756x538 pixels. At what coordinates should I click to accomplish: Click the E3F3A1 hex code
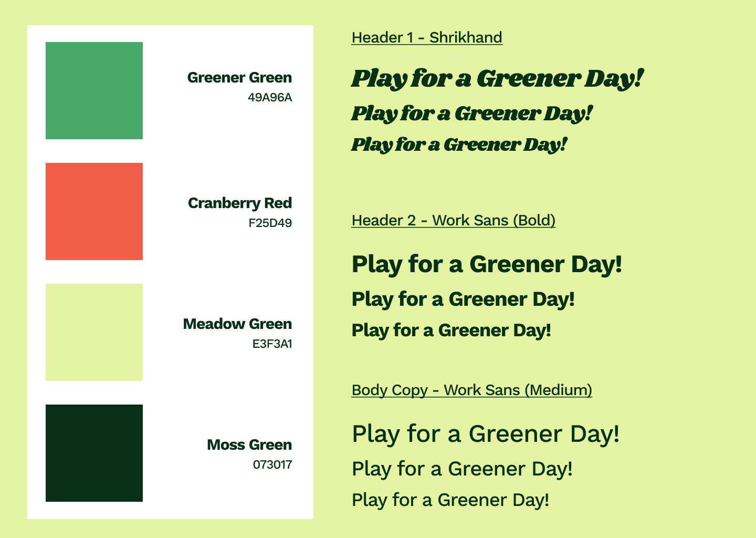pos(272,344)
